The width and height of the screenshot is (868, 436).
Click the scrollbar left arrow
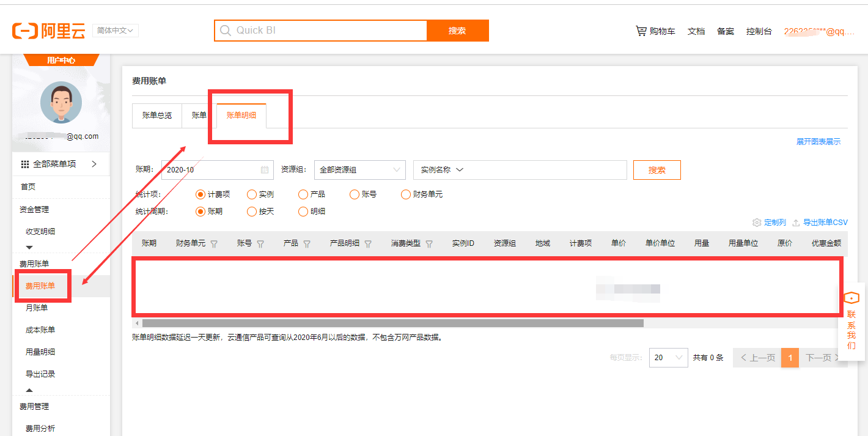click(137, 323)
